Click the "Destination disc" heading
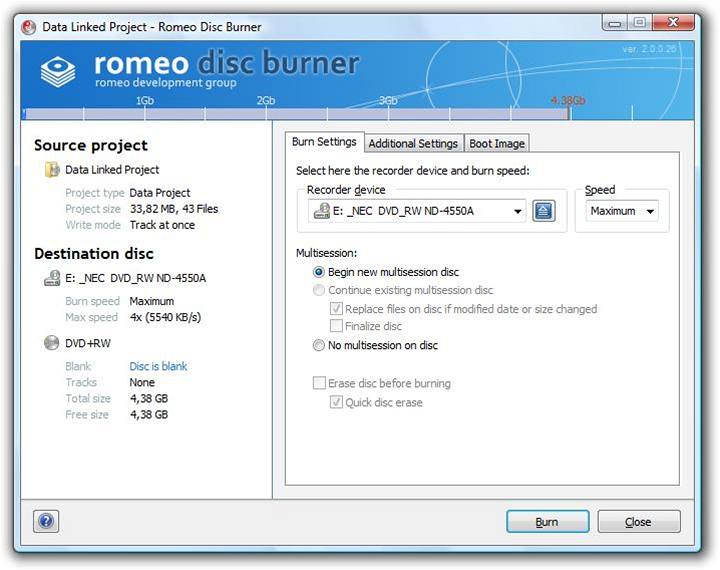 pyautogui.click(x=94, y=254)
